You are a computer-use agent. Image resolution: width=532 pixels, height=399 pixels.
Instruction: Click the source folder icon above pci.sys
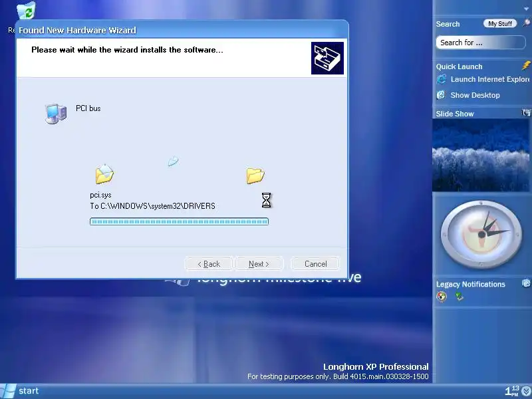coord(104,174)
